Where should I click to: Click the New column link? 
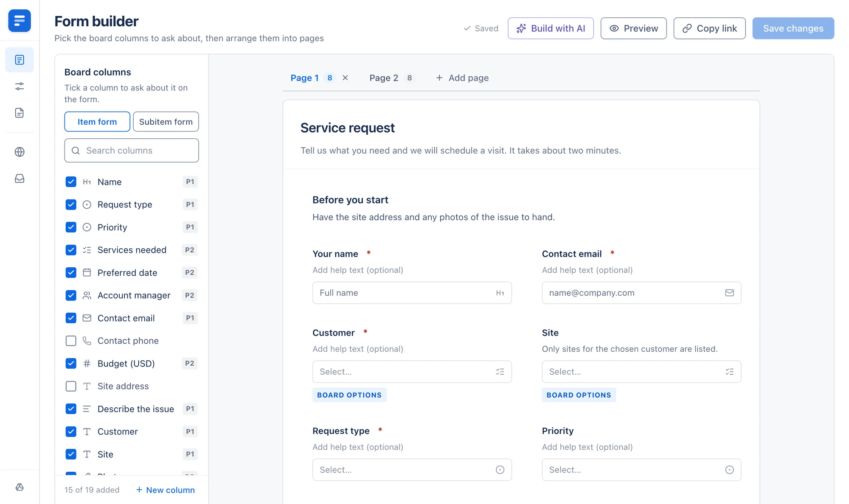click(165, 490)
